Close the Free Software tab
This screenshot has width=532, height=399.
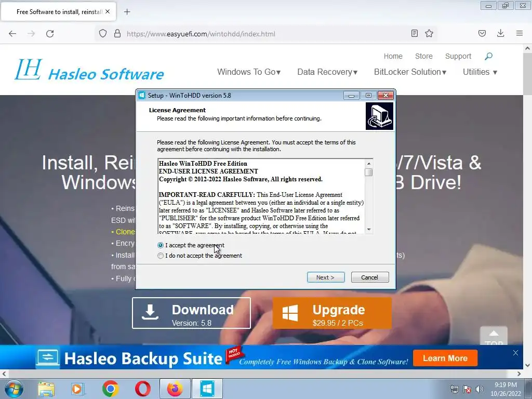pyautogui.click(x=108, y=11)
